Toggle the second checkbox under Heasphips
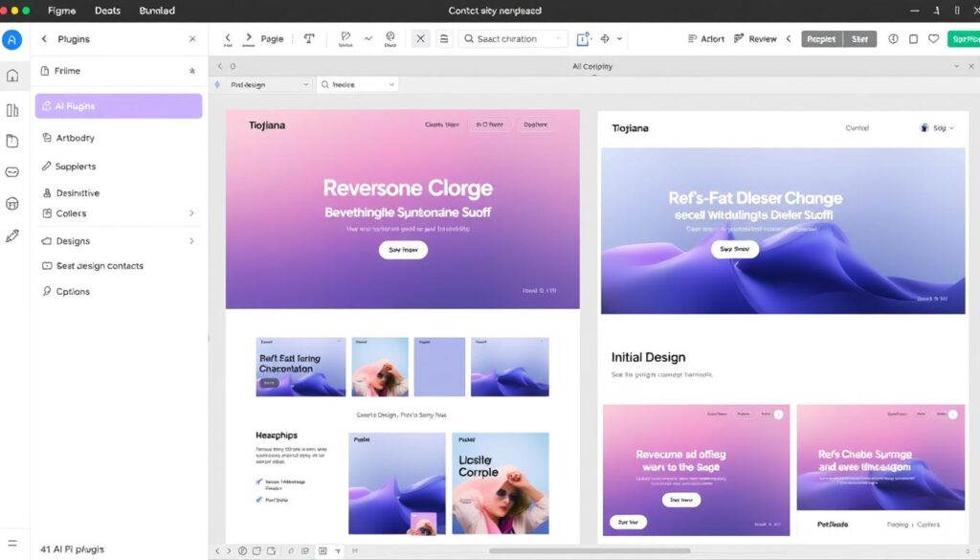The height and width of the screenshot is (560, 980). [258, 500]
